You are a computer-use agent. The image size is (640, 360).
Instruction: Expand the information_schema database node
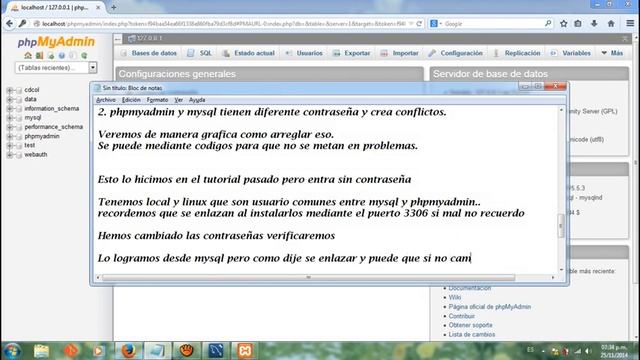(x=10, y=109)
